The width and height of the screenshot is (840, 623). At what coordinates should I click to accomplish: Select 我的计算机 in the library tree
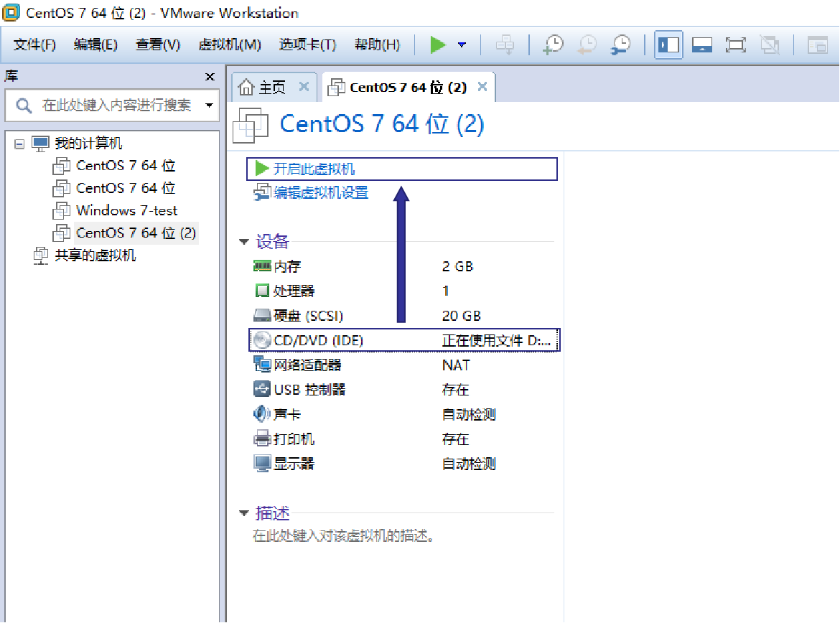coord(88,143)
